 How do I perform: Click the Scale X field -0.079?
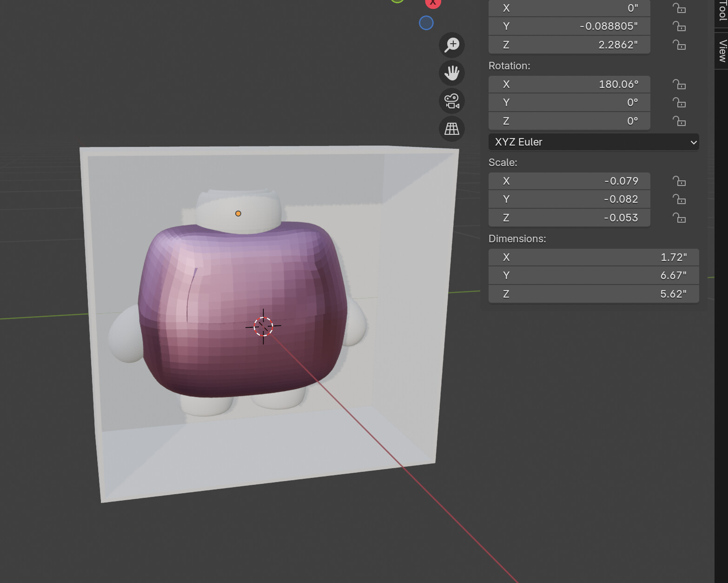coord(569,181)
